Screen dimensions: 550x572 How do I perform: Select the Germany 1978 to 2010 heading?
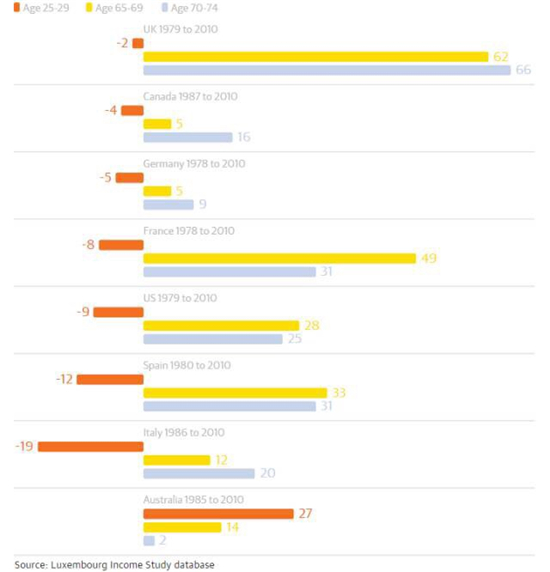pyautogui.click(x=194, y=163)
